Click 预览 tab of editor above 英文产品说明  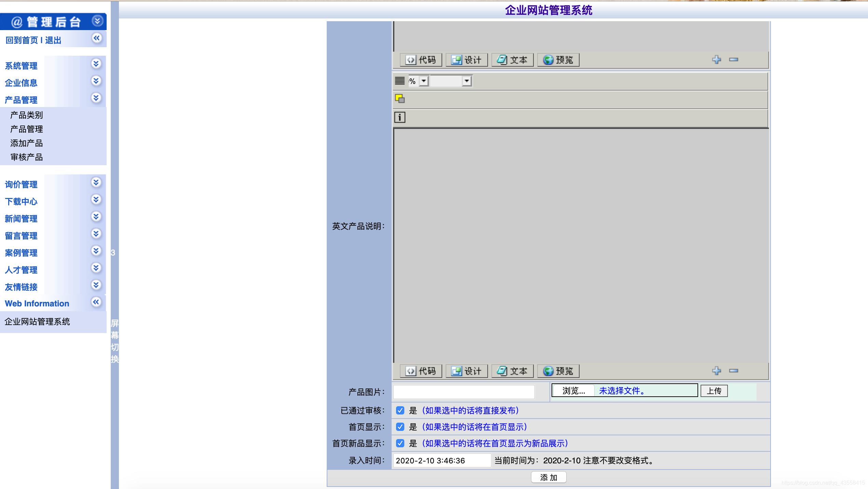tap(558, 60)
